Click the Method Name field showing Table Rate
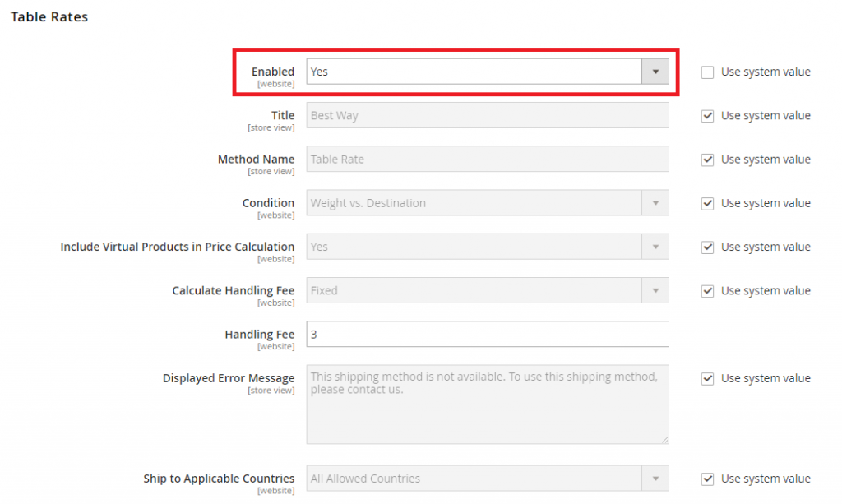 (x=487, y=159)
